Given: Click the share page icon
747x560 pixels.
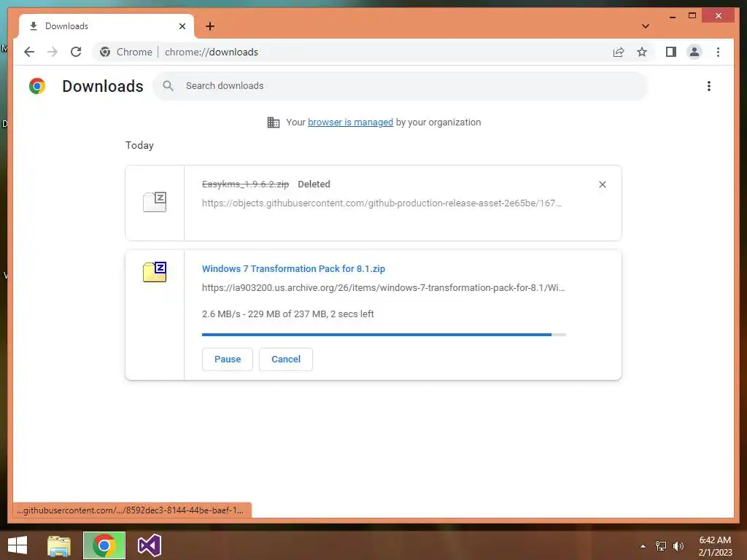Looking at the screenshot, I should 619,52.
